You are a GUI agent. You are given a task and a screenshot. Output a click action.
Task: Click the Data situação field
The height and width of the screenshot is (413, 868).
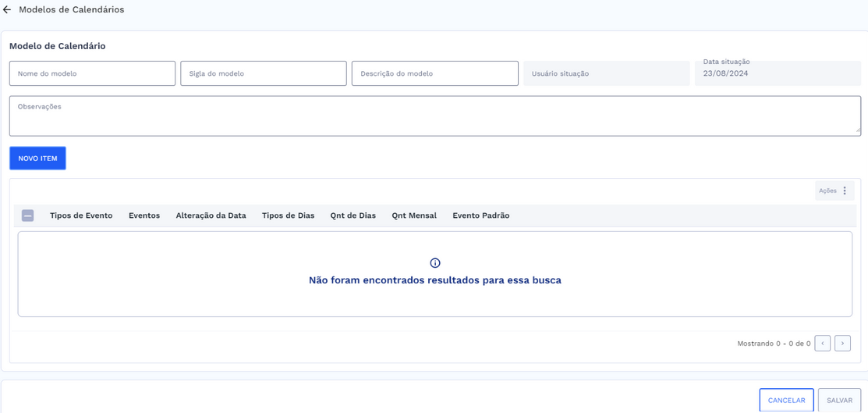point(778,73)
